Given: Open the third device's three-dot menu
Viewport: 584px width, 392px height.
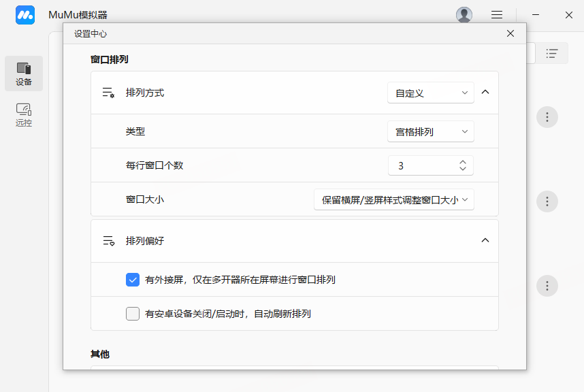Looking at the screenshot, I should pos(547,286).
